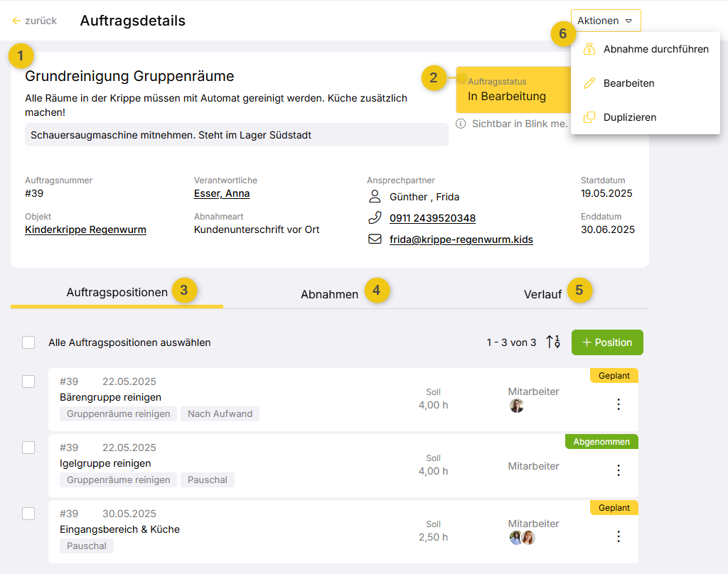Click Kundenunterschrift vor Ort value
This screenshot has height=574, width=728.
coord(257,229)
